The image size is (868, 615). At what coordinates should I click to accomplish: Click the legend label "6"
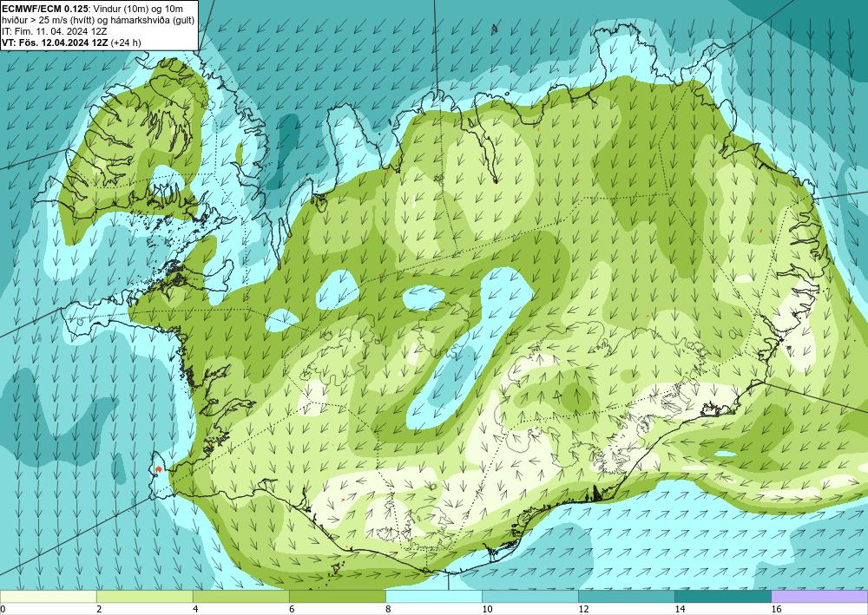coord(292,610)
